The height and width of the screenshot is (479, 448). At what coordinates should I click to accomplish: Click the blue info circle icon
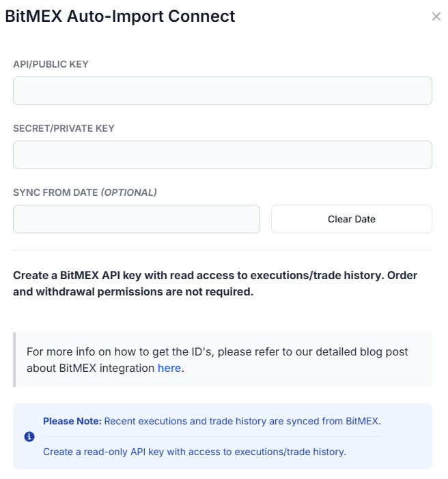[29, 437]
